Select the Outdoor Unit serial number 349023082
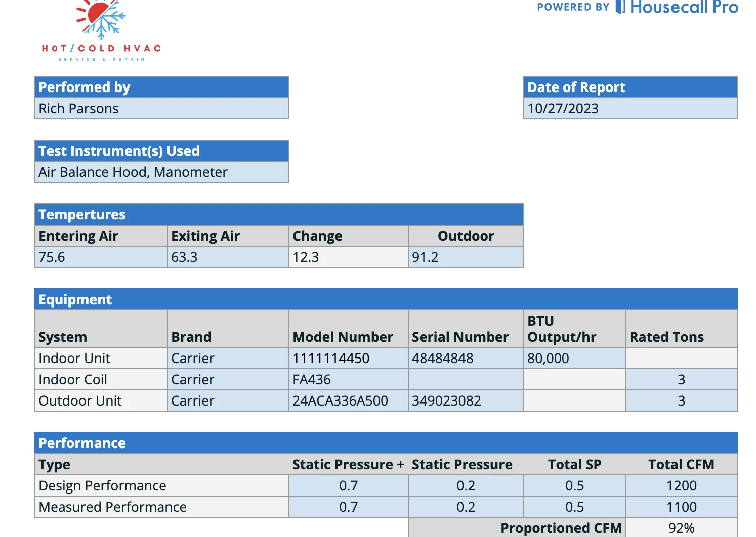Screen dimensions: 756x537 tap(466, 401)
